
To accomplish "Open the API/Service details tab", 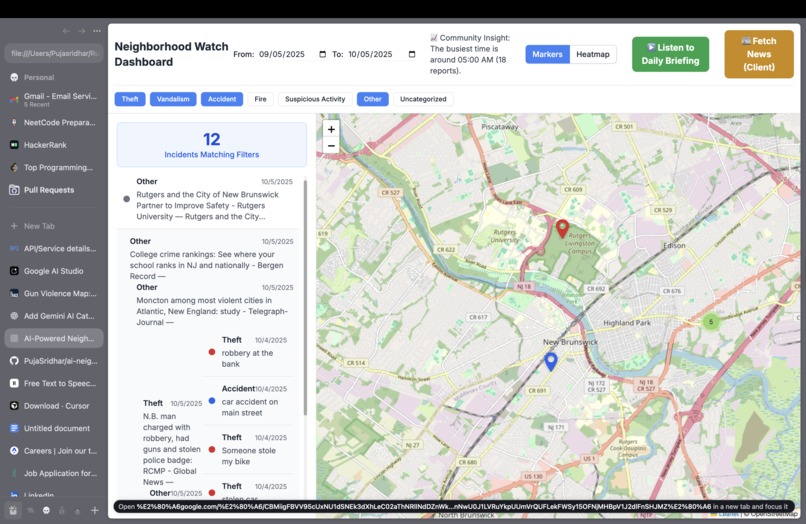I will click(54, 248).
